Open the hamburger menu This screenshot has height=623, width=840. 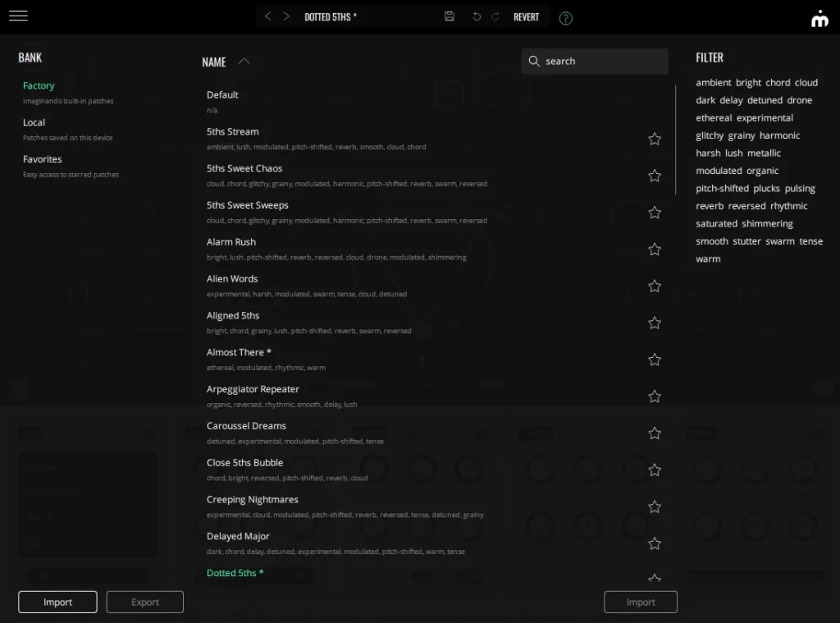click(18, 16)
